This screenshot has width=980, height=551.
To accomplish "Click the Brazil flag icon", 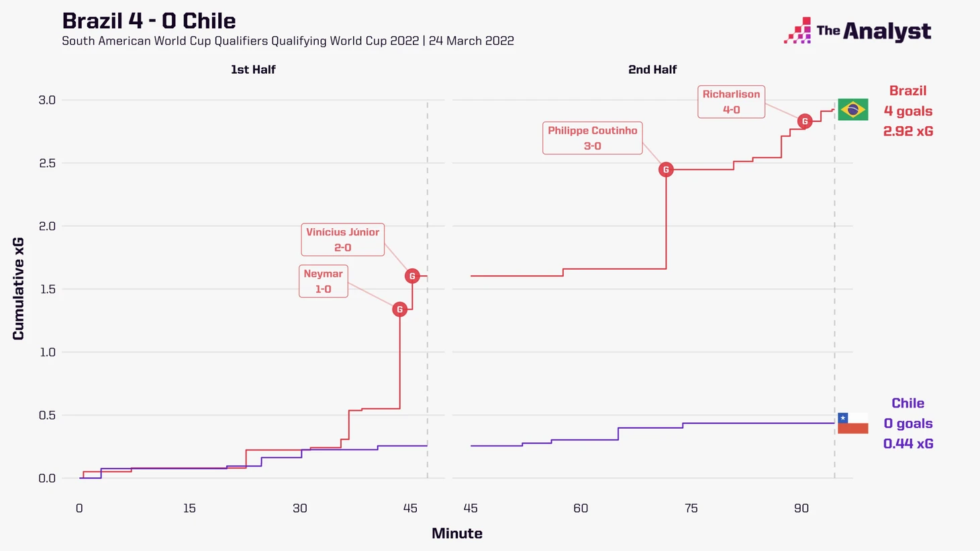I will tap(852, 109).
